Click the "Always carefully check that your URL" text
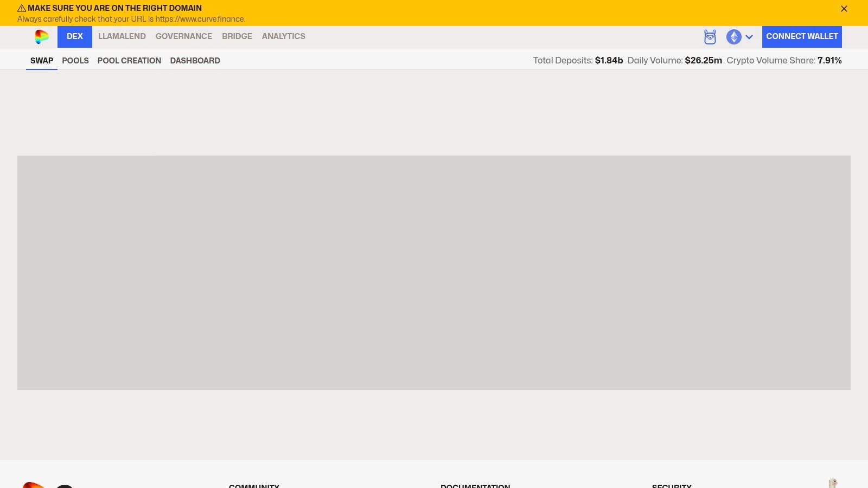Viewport: 868px width, 488px height. point(131,19)
